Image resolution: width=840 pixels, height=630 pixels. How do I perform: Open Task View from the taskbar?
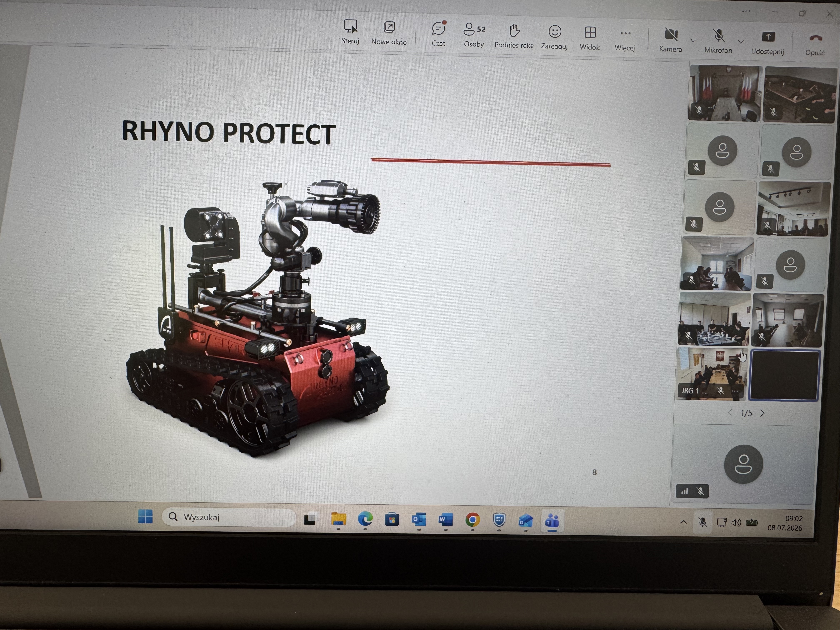click(x=310, y=519)
